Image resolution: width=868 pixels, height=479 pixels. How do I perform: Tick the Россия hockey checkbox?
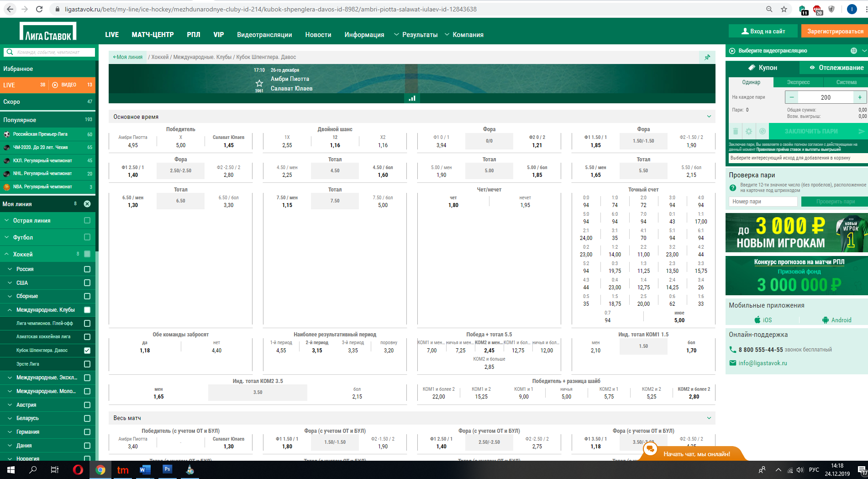pos(87,269)
